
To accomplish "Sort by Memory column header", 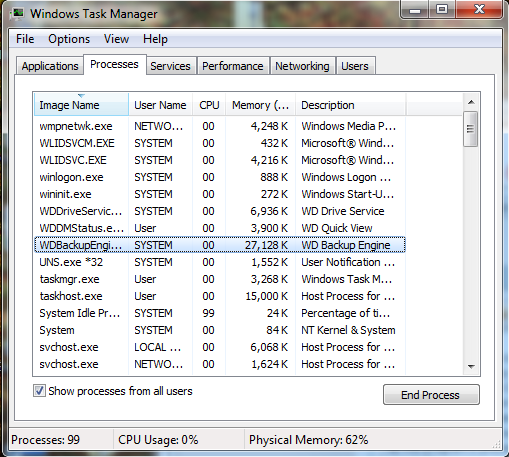I will pyautogui.click(x=260, y=105).
